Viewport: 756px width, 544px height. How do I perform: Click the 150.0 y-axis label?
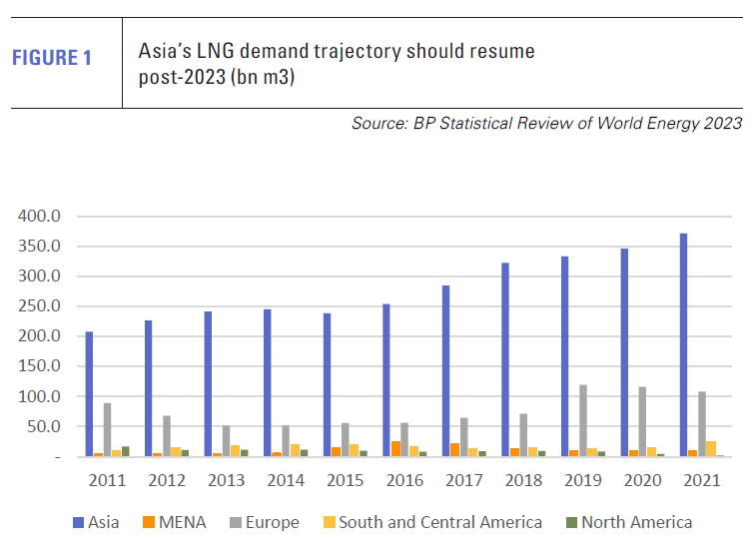coord(41,366)
